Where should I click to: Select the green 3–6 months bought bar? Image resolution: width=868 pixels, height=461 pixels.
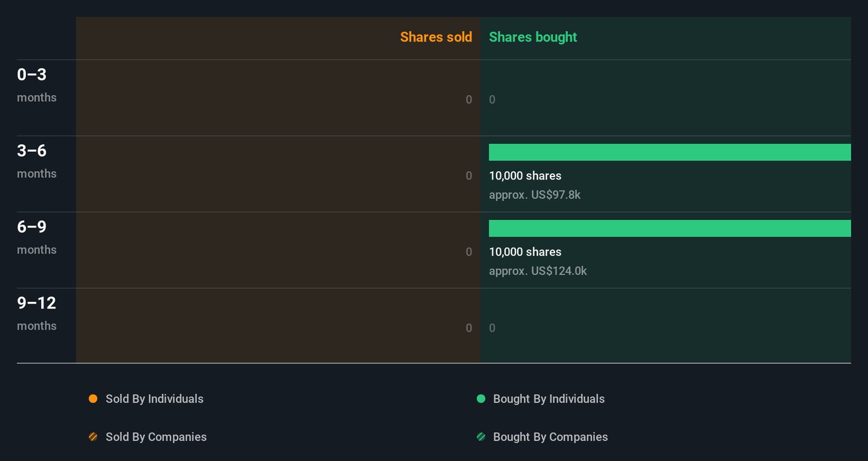click(669, 152)
